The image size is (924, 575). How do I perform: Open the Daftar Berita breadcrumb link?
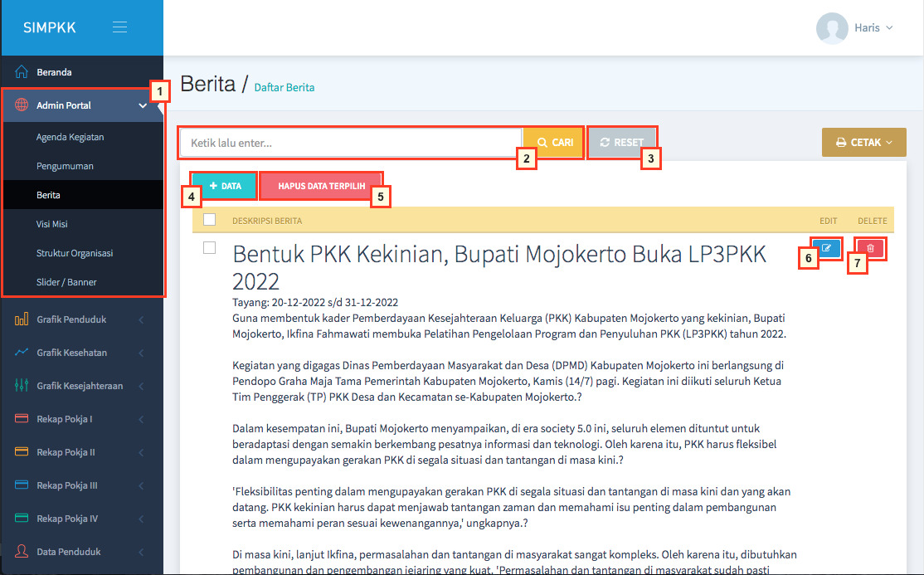tap(284, 87)
